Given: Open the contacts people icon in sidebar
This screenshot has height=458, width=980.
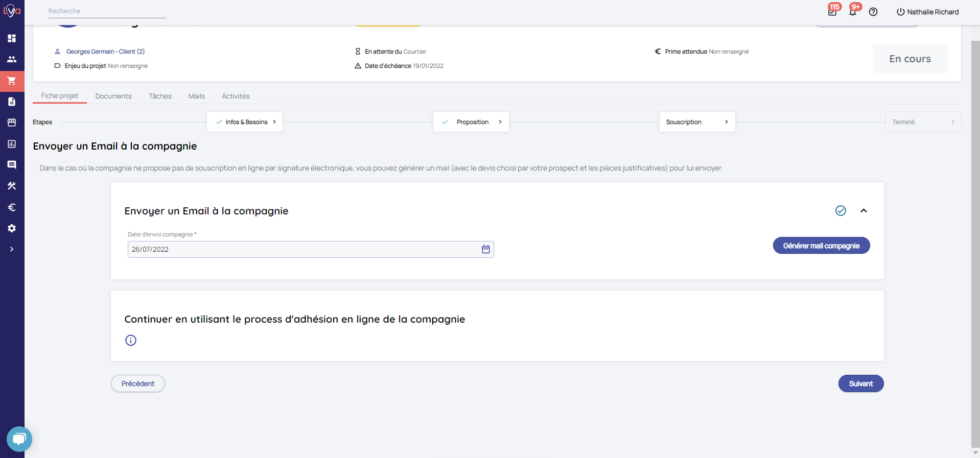Looking at the screenshot, I should pyautogui.click(x=12, y=59).
